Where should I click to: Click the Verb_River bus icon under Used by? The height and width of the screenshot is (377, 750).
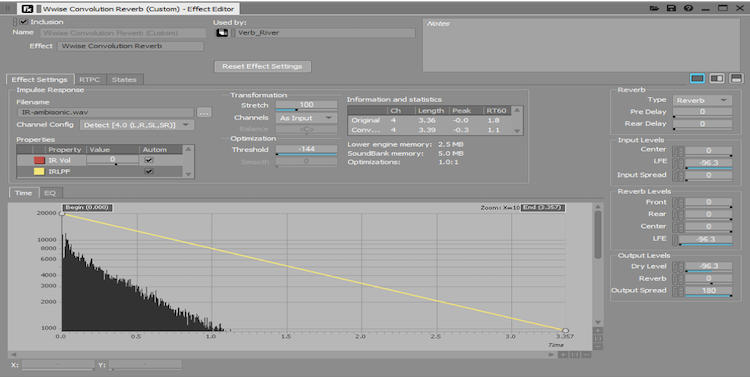click(x=222, y=33)
